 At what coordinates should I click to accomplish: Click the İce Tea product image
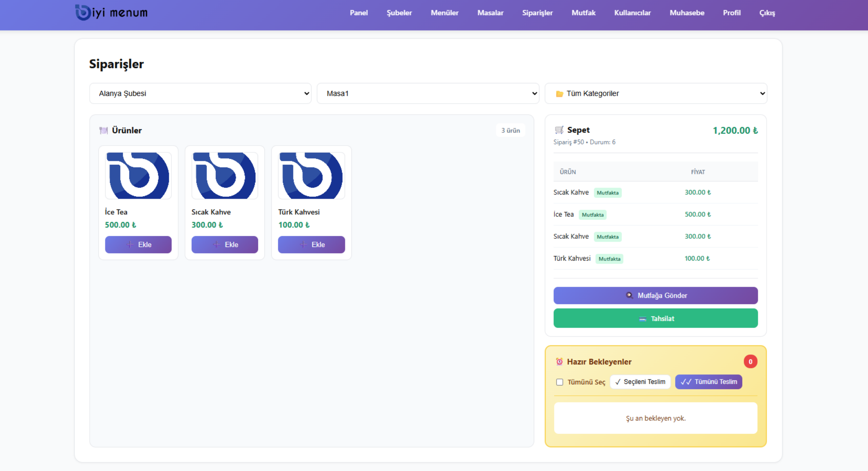click(x=138, y=176)
